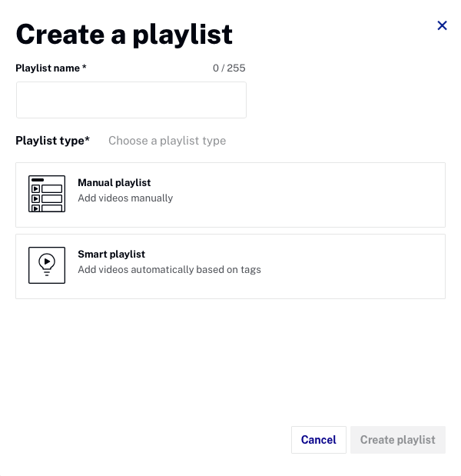Click the 0 / 255 character counter
Image resolution: width=461 pixels, height=476 pixels.
coord(229,68)
